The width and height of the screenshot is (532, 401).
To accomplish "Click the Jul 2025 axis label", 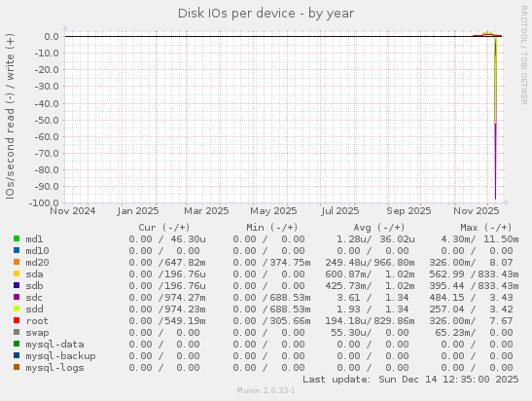I will (340, 211).
